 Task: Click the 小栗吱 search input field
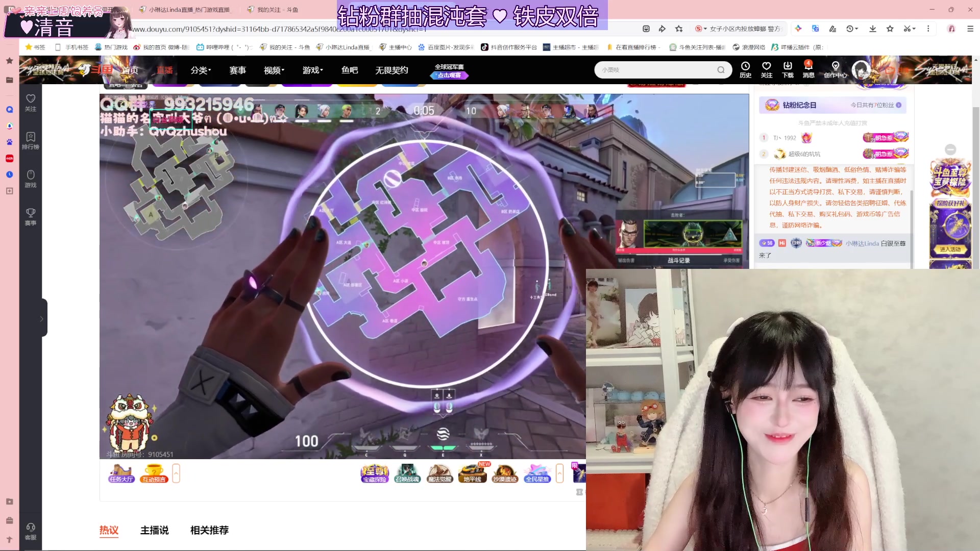[x=656, y=70]
